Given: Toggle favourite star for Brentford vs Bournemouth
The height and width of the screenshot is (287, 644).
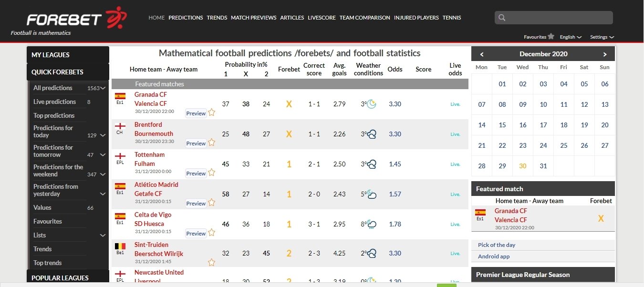Looking at the screenshot, I should (211, 143).
